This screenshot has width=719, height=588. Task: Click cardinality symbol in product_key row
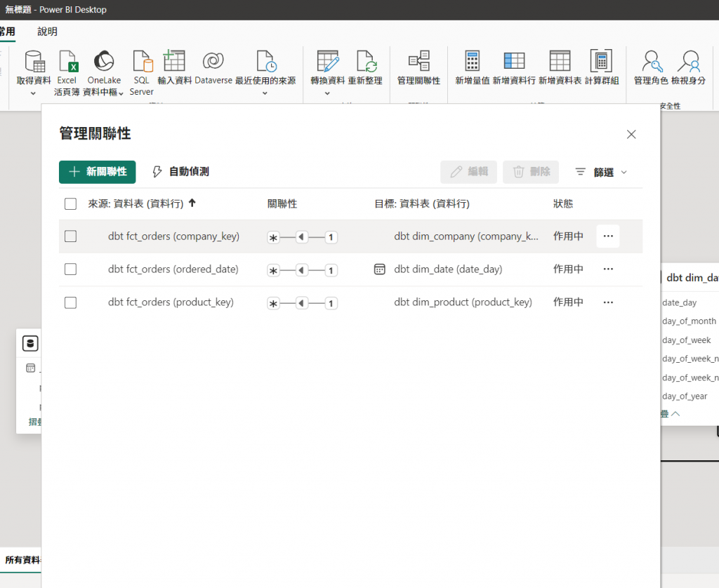(x=303, y=303)
